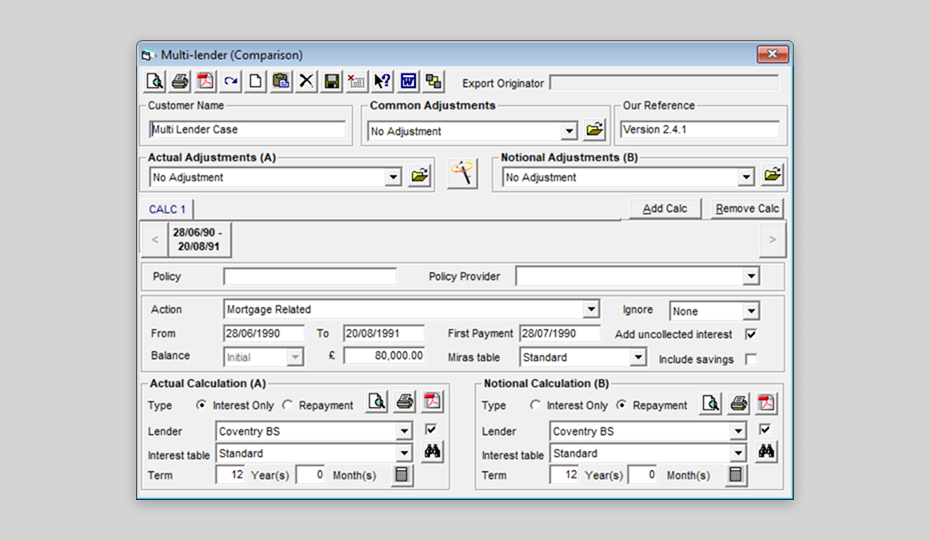Open the Miras table dropdown
The width and height of the screenshot is (930, 540).
click(x=637, y=357)
